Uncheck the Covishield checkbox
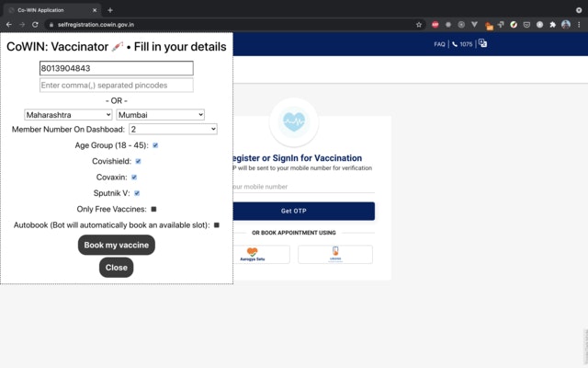Viewport: 588px width, 368px height. 138,161
